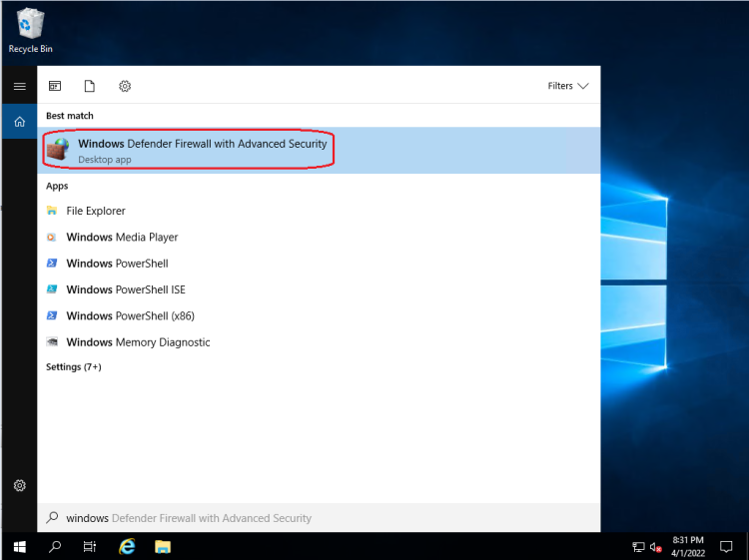Click the PowerShell (x86) icon

(x=52, y=315)
